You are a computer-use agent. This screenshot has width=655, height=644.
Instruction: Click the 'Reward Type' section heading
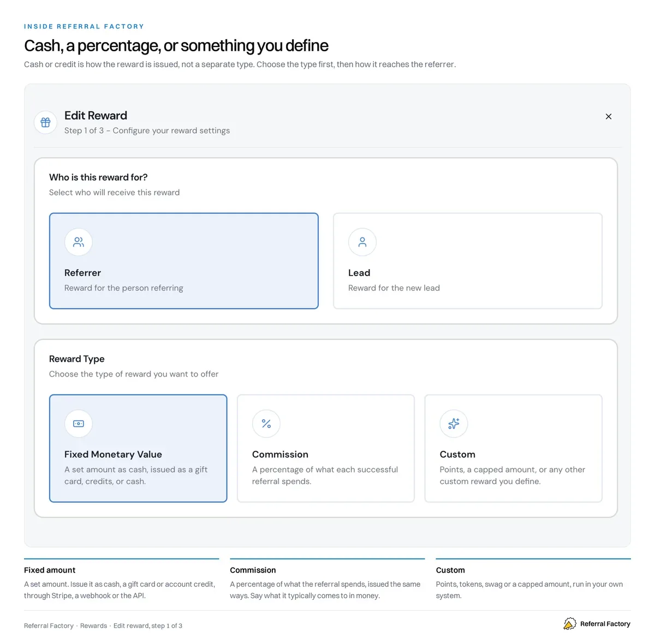click(77, 359)
